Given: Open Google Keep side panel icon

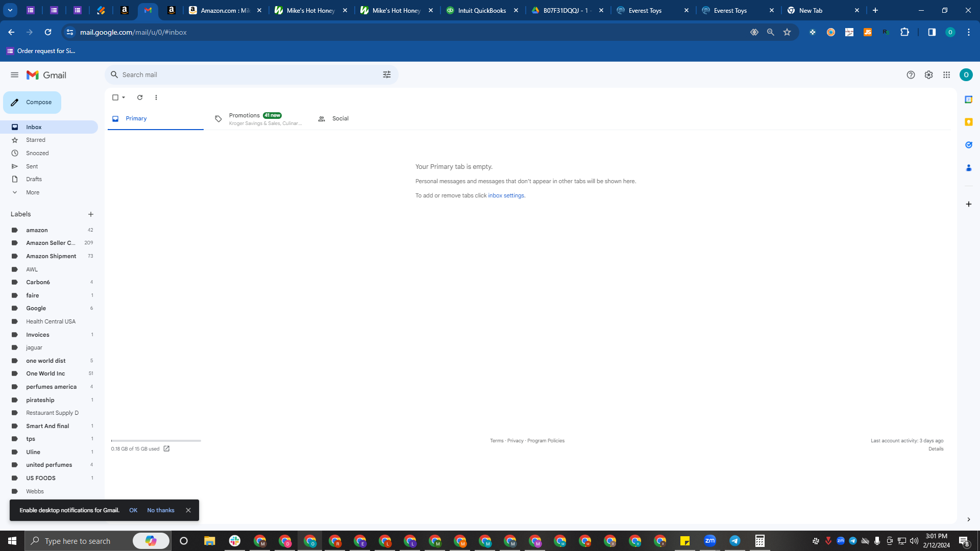Looking at the screenshot, I should [x=968, y=122].
